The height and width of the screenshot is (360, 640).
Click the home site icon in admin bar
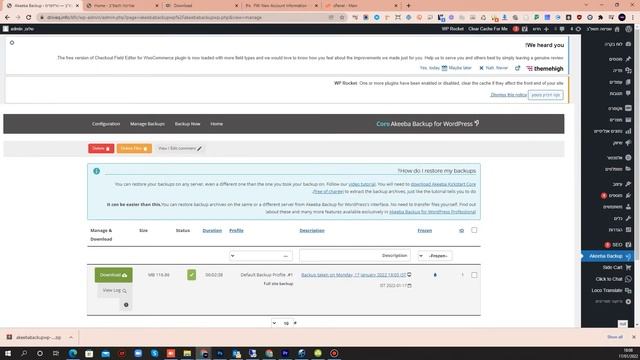pos(617,29)
